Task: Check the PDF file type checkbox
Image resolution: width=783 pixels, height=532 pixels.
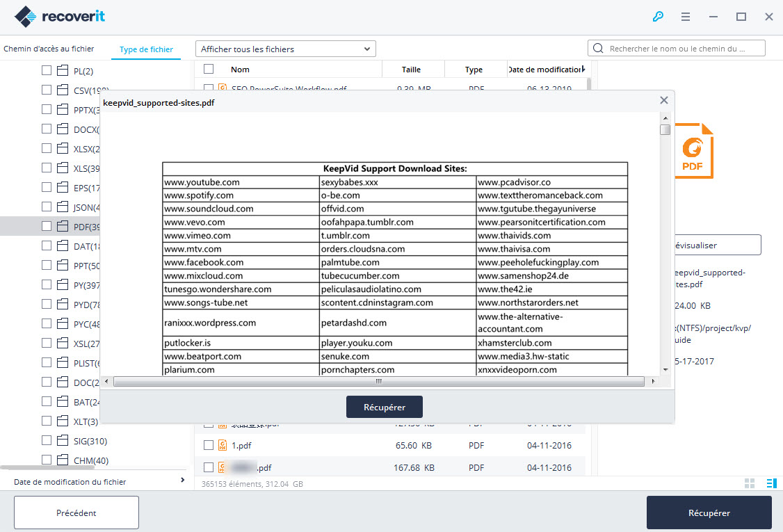Action: tap(47, 226)
